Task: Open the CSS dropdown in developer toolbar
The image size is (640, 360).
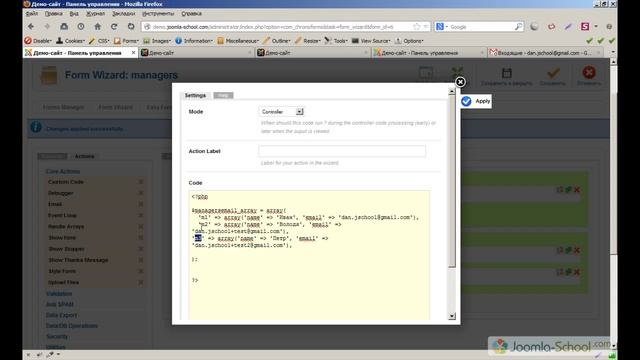Action: click(99, 41)
